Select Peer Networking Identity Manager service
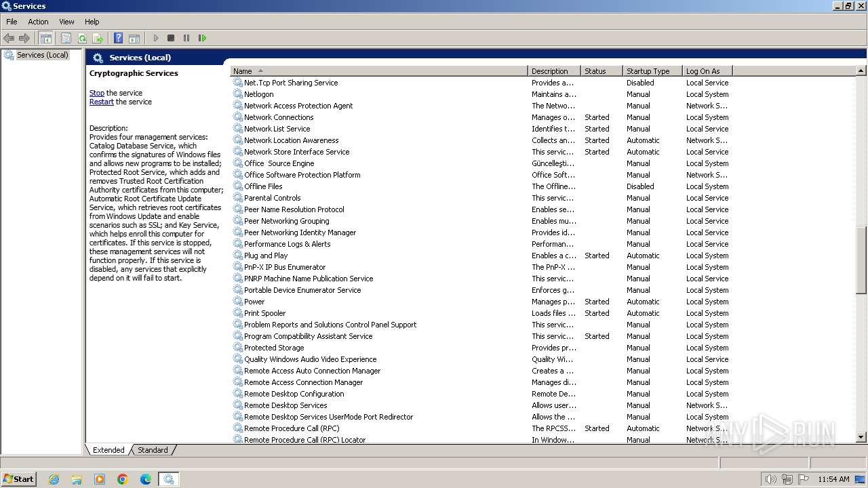 pos(300,232)
